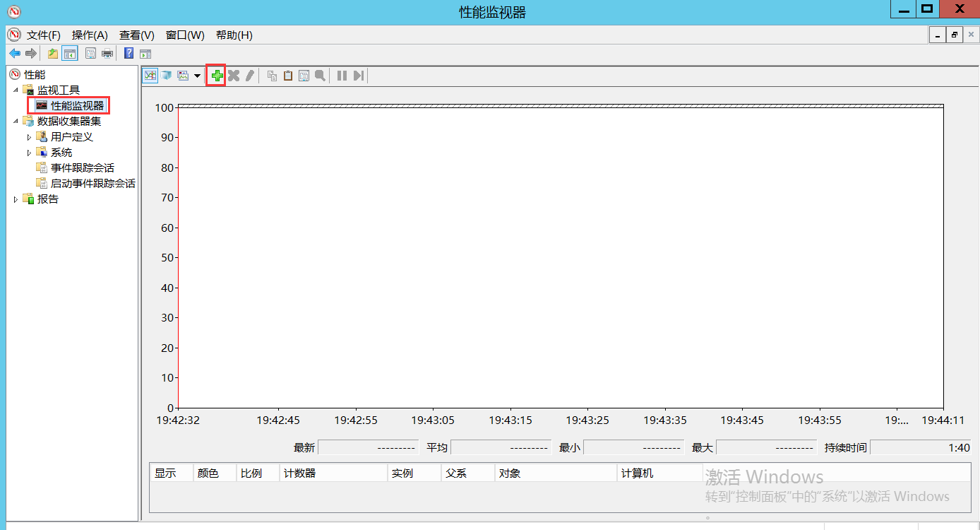Image resolution: width=980 pixels, height=530 pixels.
Task: Click the View Log Data cube icon
Action: tap(166, 76)
